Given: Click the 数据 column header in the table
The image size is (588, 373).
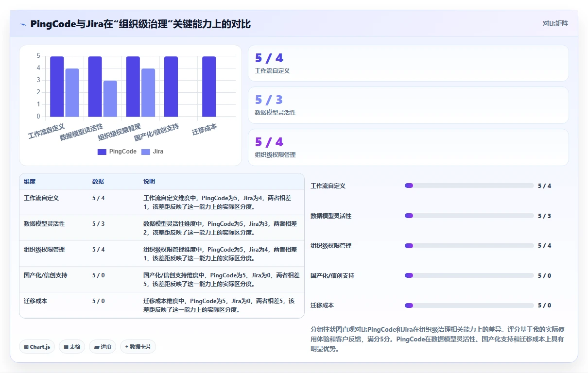Looking at the screenshot, I should coord(98,182).
